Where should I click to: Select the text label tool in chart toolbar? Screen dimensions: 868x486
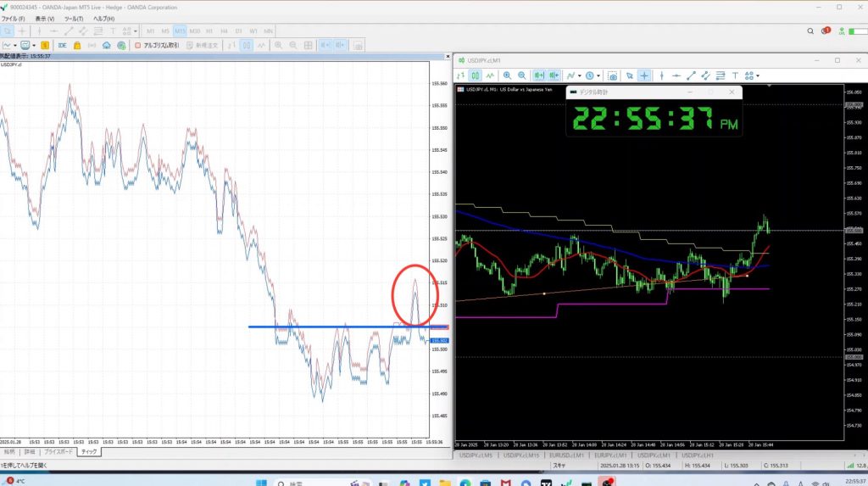click(x=735, y=75)
